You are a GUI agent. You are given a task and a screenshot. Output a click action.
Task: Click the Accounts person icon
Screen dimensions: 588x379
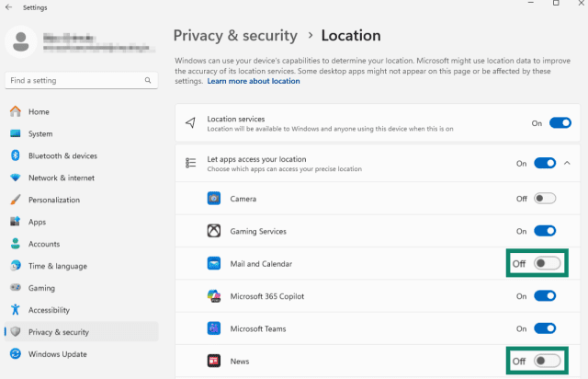pos(16,244)
